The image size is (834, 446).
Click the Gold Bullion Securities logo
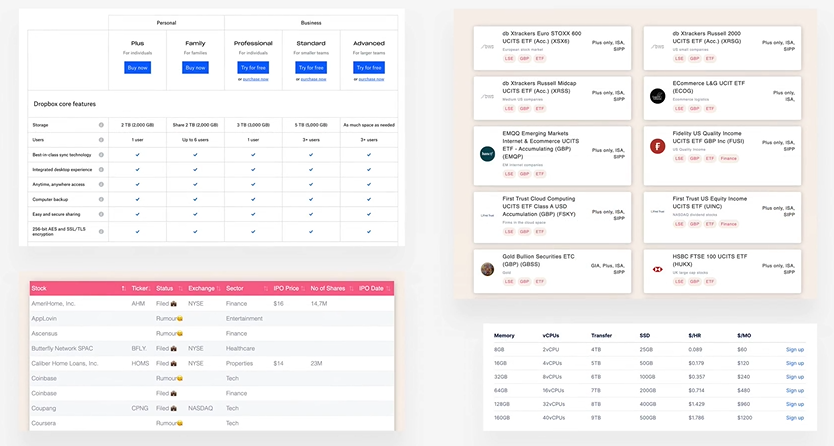click(487, 269)
